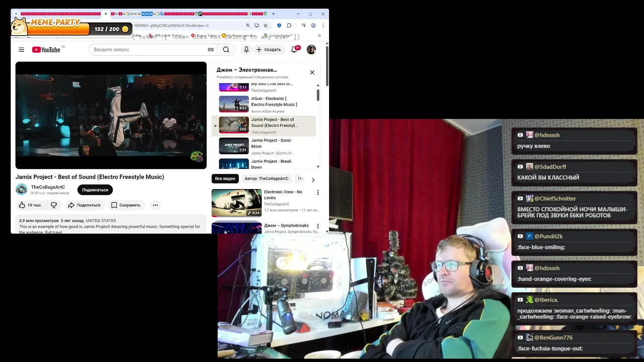Viewport: 644px width, 362px height.
Task: Click the Meme Party coin icon
Action: coord(125,29)
